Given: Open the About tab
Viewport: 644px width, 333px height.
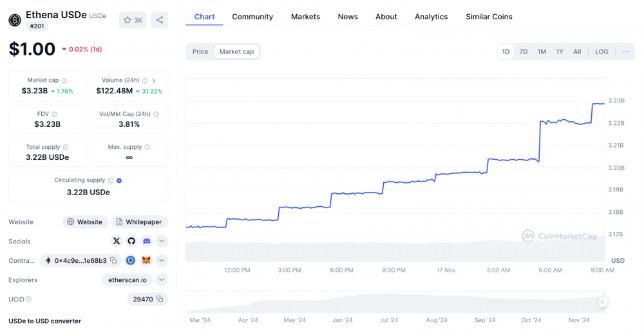Looking at the screenshot, I should tap(386, 17).
